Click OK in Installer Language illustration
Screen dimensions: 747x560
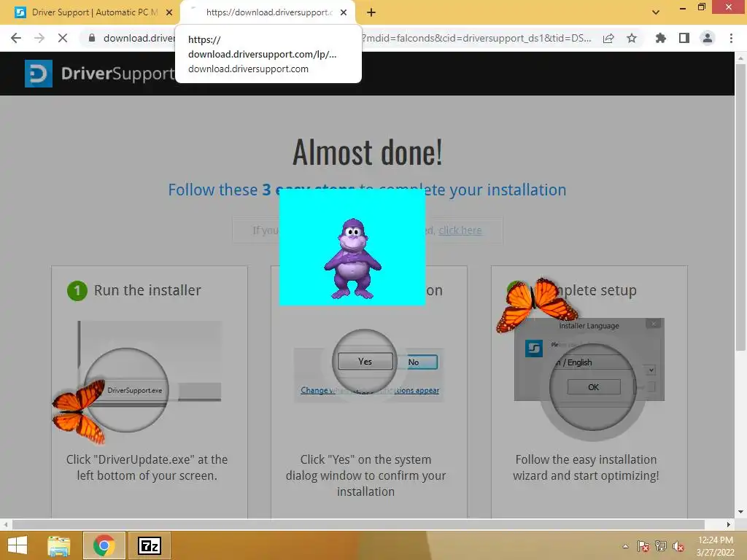[x=594, y=386]
